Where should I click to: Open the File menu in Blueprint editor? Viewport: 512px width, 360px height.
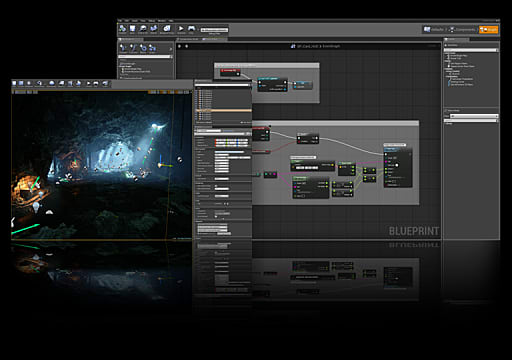point(120,21)
